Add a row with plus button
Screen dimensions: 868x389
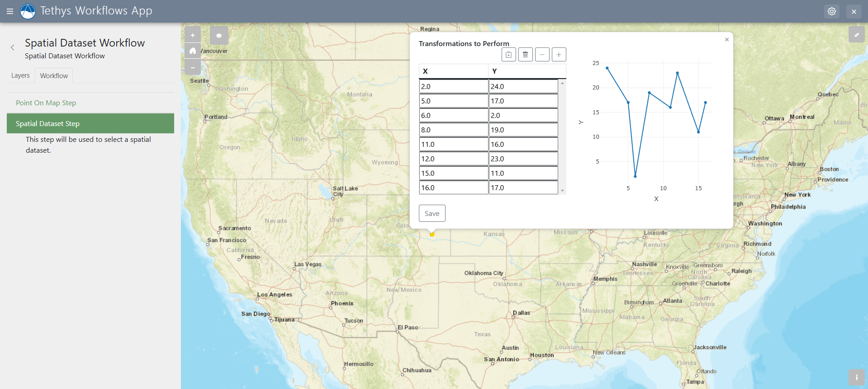[559, 55]
